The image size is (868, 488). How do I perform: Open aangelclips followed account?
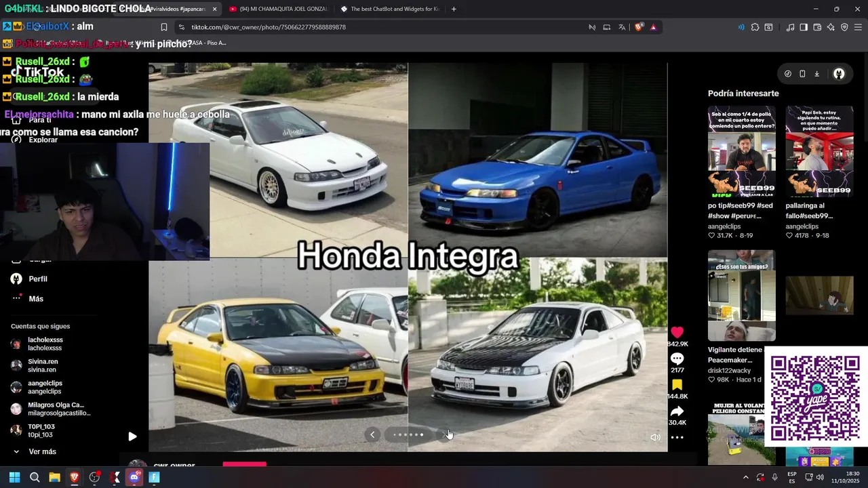(45, 387)
